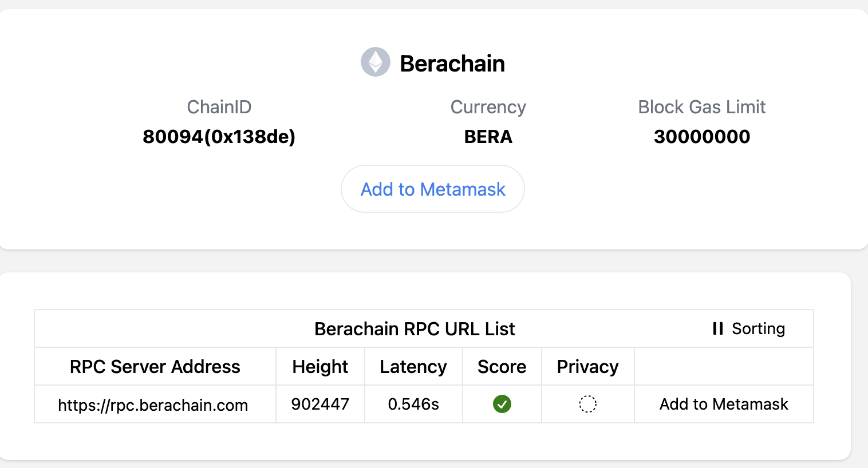Image resolution: width=868 pixels, height=468 pixels.
Task: Click the Berachain heading text
Action: point(452,64)
